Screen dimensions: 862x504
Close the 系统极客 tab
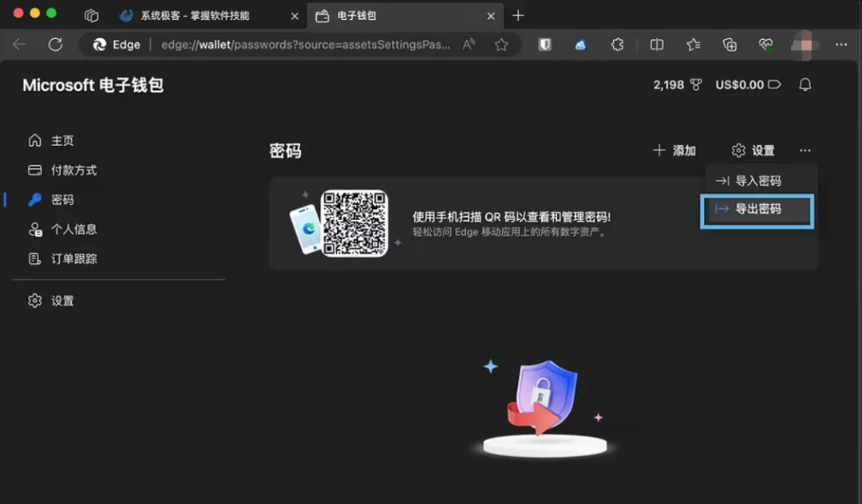[295, 16]
